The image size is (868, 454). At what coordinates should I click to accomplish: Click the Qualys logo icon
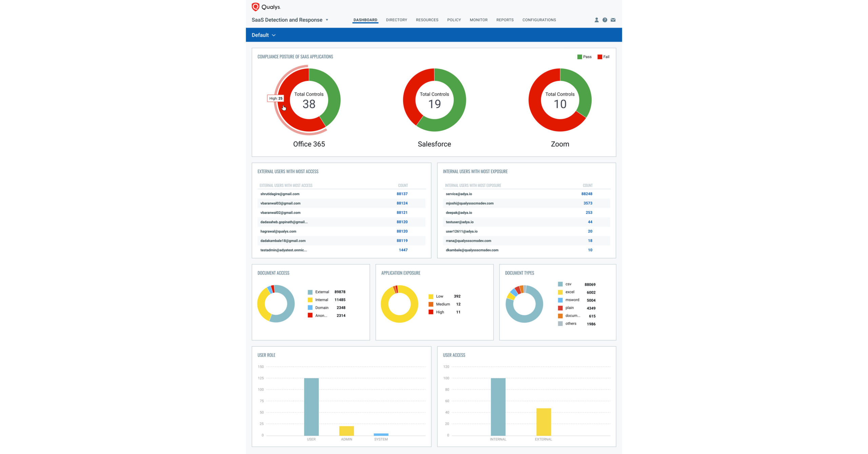coord(255,7)
